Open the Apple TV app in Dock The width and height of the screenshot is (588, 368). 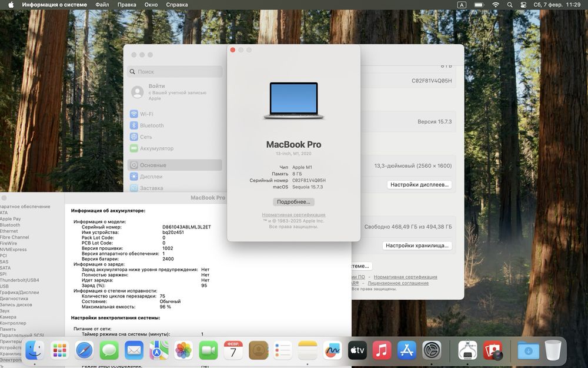tap(357, 350)
